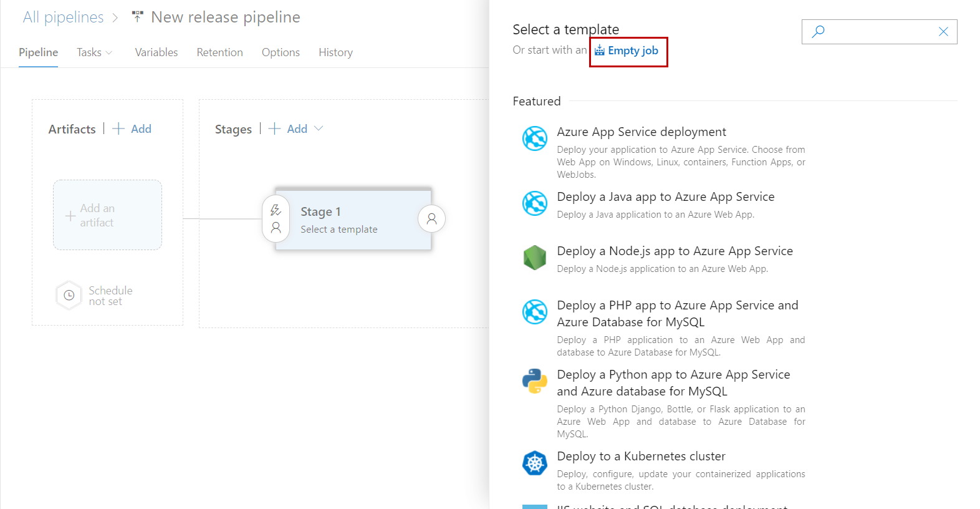
Task: Click the release pipeline icon beside the title
Action: 138,17
